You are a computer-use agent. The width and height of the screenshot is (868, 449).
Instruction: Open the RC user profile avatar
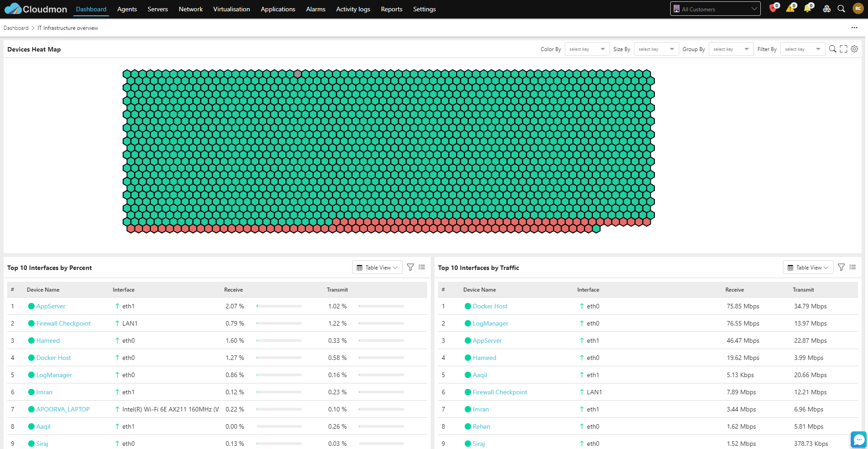click(x=858, y=9)
